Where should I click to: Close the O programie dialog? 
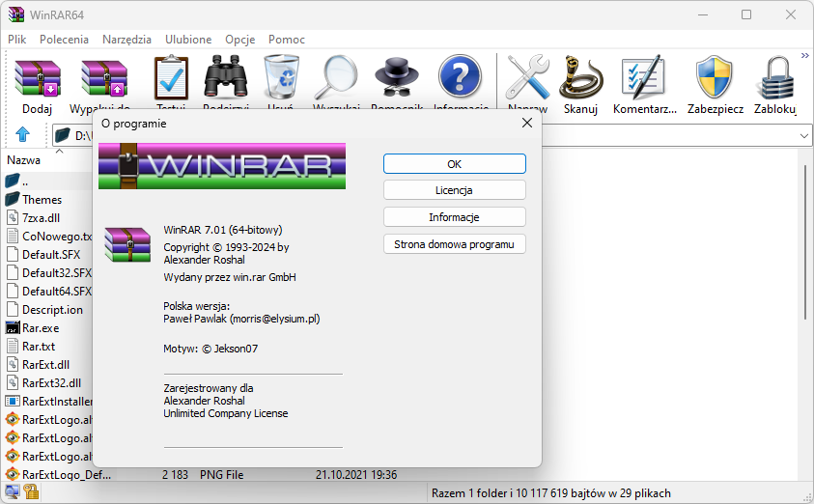click(527, 123)
